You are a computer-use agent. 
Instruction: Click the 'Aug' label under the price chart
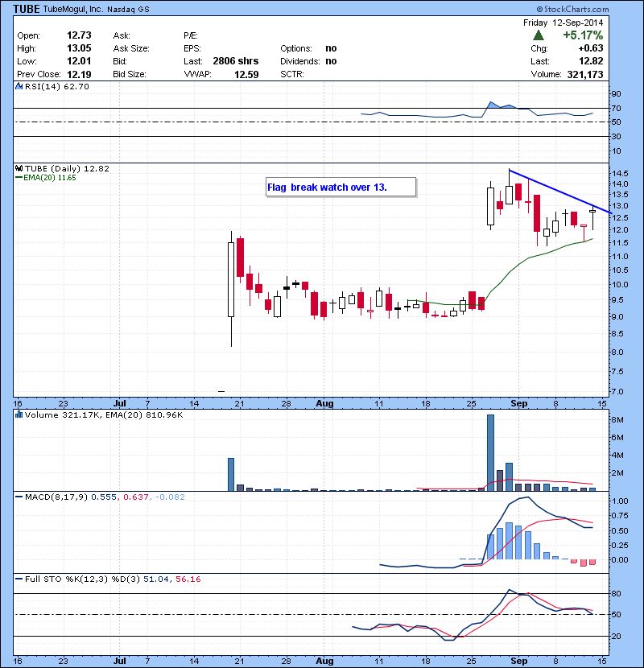[x=324, y=402]
